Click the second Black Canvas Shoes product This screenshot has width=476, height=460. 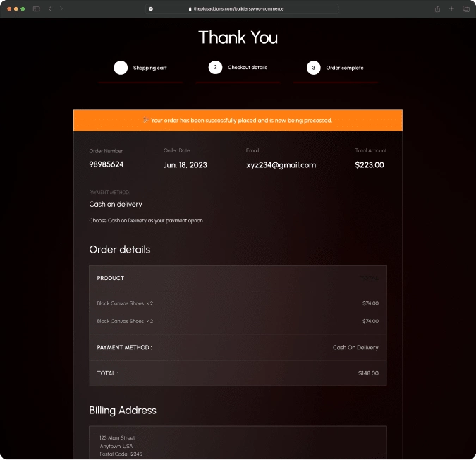click(121, 321)
